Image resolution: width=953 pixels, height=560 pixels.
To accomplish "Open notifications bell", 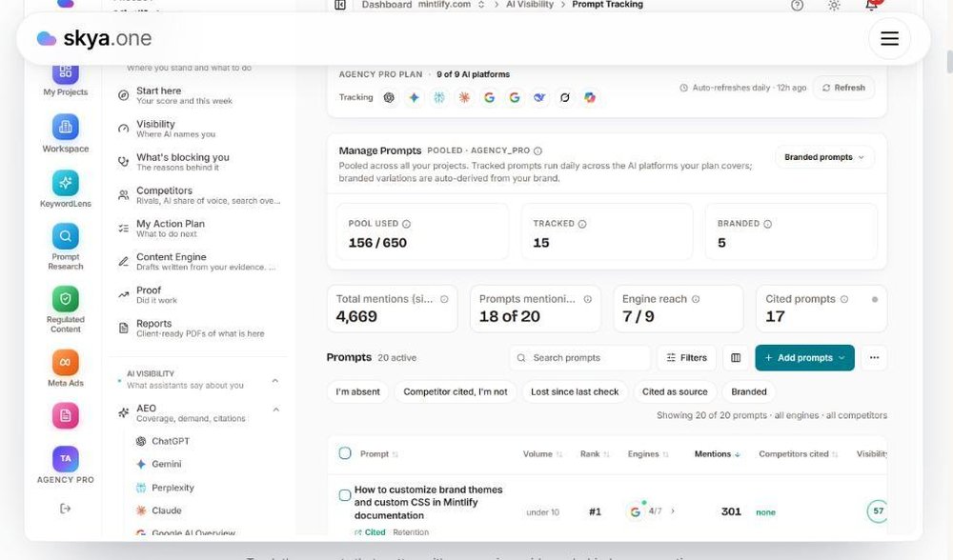I will [871, 6].
